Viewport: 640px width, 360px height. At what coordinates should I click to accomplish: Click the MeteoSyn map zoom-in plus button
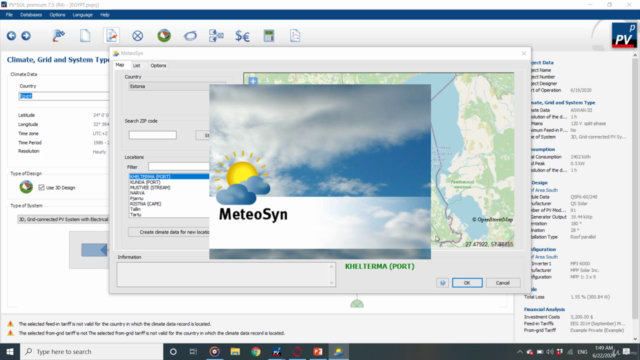coord(253,81)
